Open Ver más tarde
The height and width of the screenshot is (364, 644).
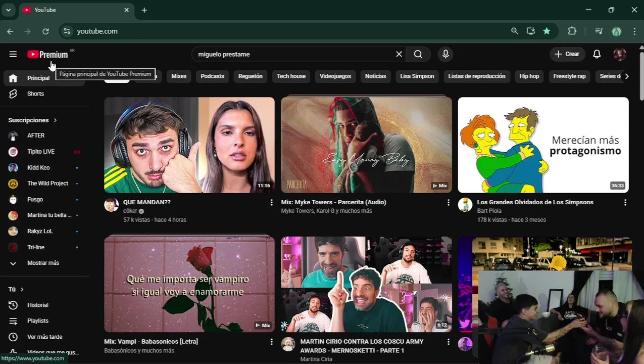tap(44, 337)
